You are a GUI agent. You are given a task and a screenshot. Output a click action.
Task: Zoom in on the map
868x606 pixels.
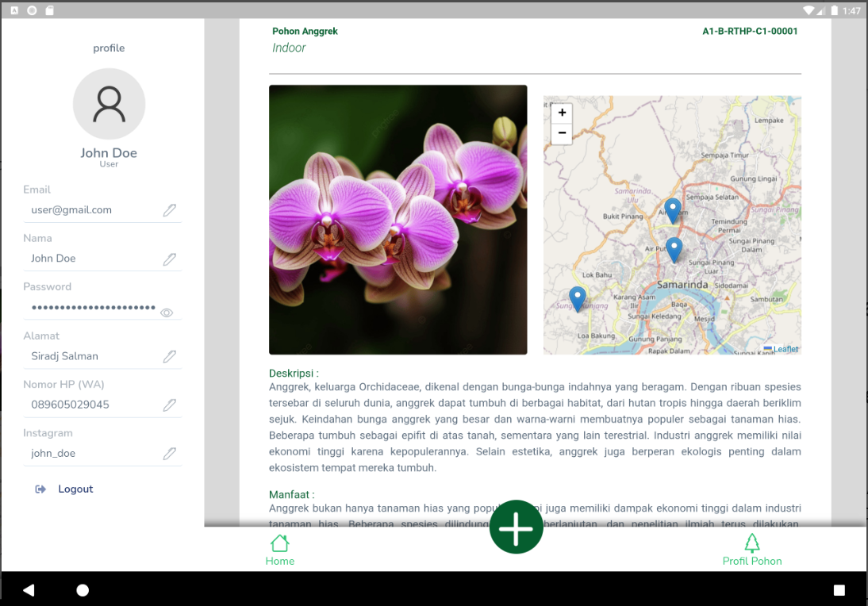562,113
